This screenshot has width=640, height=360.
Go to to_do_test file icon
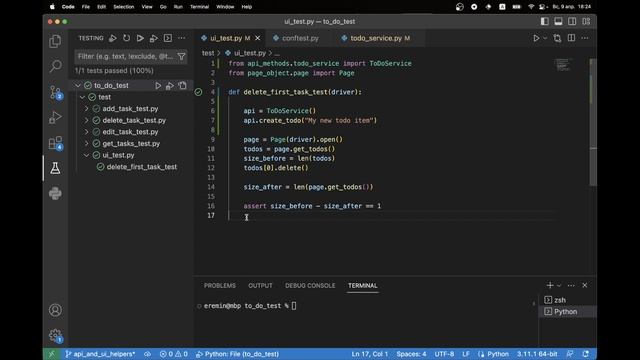[182, 86]
